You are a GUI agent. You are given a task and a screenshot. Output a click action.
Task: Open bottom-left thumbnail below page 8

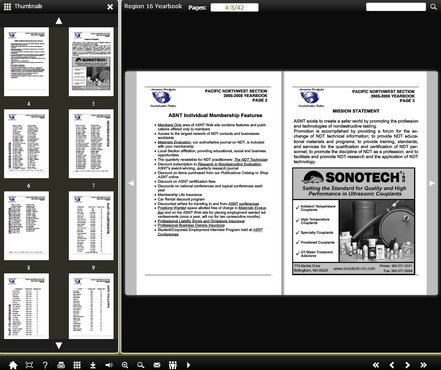point(26,306)
